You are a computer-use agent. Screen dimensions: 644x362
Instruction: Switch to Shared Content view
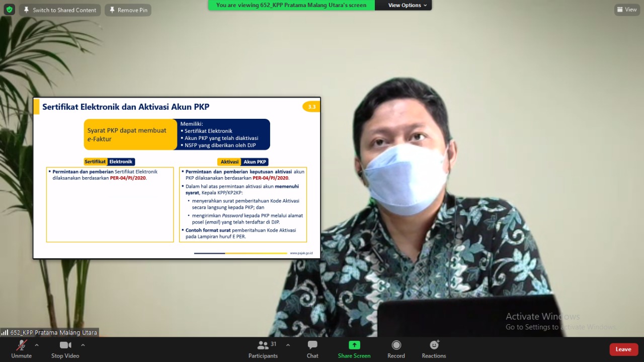[x=60, y=10]
